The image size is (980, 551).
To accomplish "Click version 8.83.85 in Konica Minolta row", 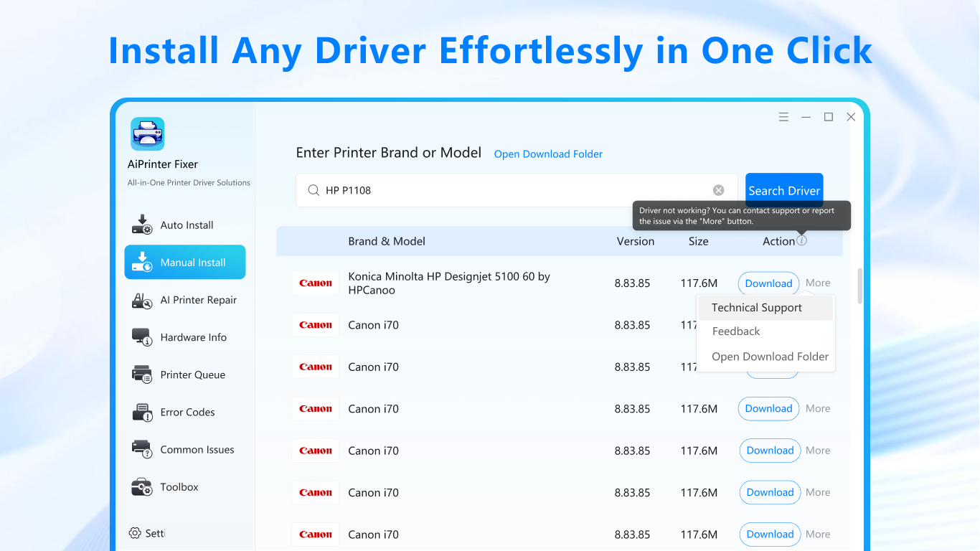I will 632,283.
